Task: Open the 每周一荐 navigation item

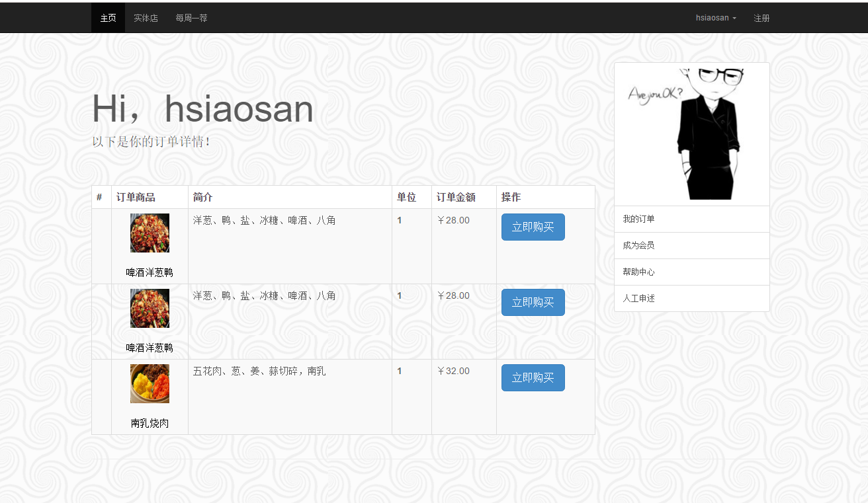Action: [191, 18]
